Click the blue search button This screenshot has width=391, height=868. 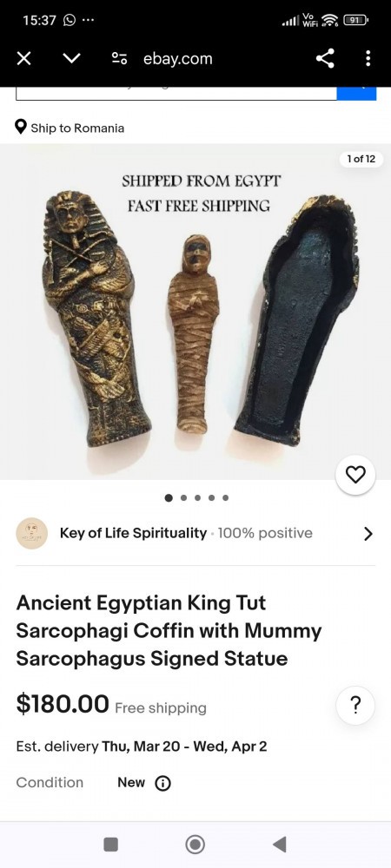356,94
